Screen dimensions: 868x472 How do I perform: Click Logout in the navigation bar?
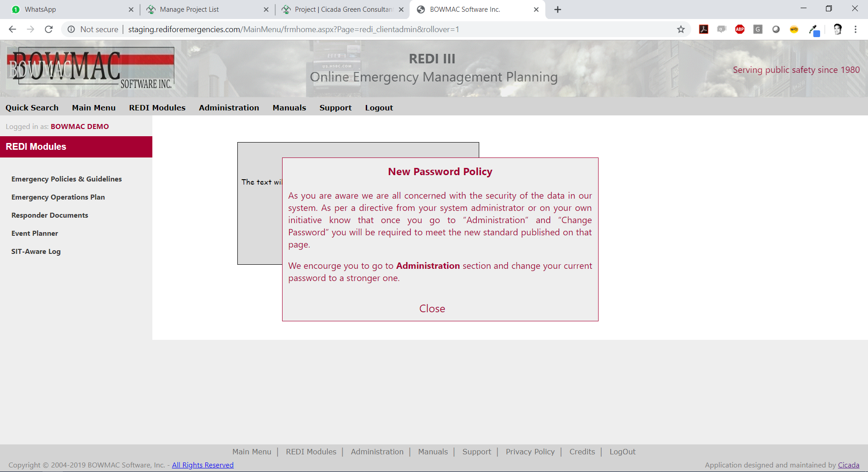pos(379,108)
